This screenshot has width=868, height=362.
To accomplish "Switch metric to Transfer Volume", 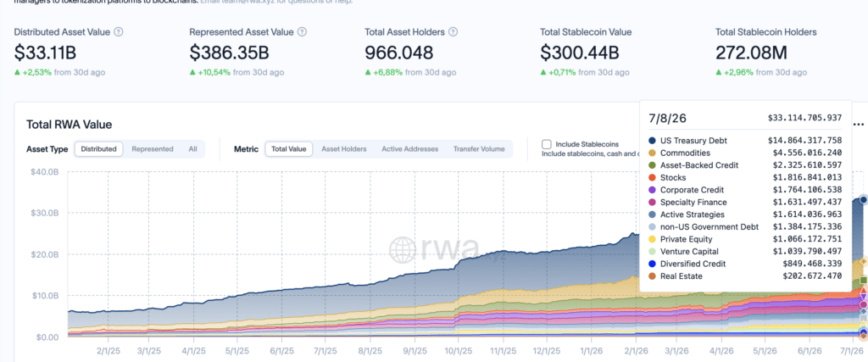I will [479, 149].
